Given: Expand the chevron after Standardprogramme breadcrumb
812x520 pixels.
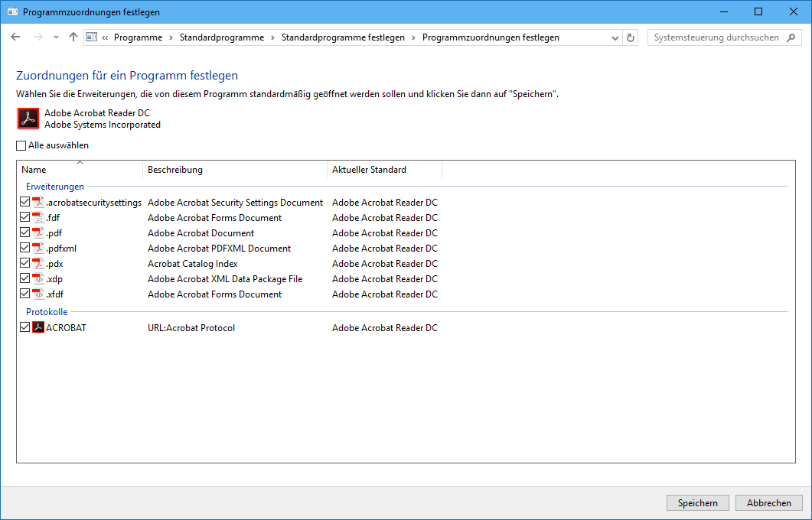Looking at the screenshot, I should tap(273, 37).
